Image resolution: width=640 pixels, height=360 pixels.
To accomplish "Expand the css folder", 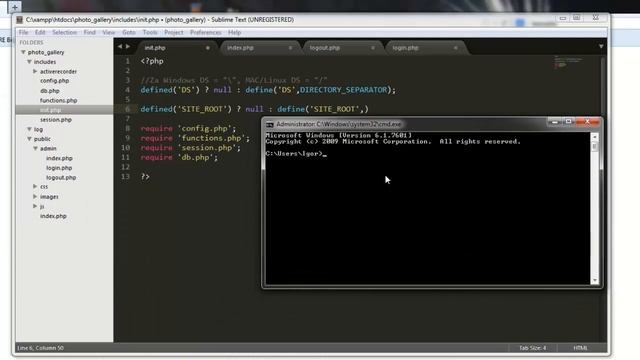I will [x=35, y=186].
